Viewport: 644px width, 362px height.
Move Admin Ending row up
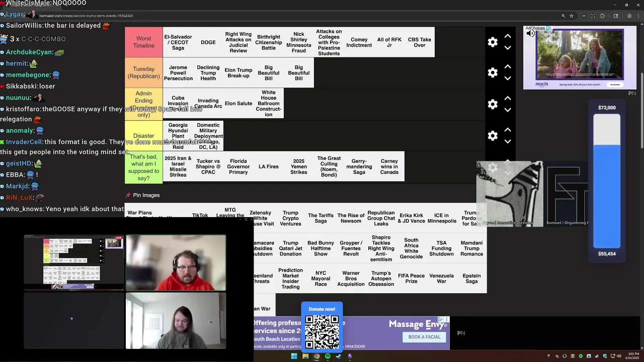point(508,98)
